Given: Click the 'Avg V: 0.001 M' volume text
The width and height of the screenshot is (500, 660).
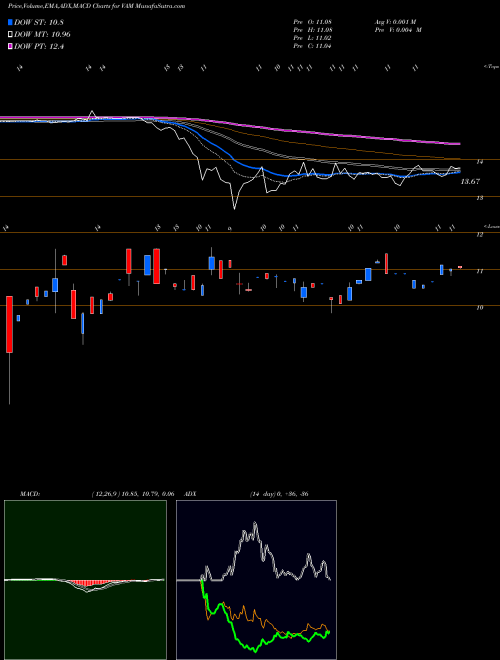Looking at the screenshot, I should coord(395,22).
